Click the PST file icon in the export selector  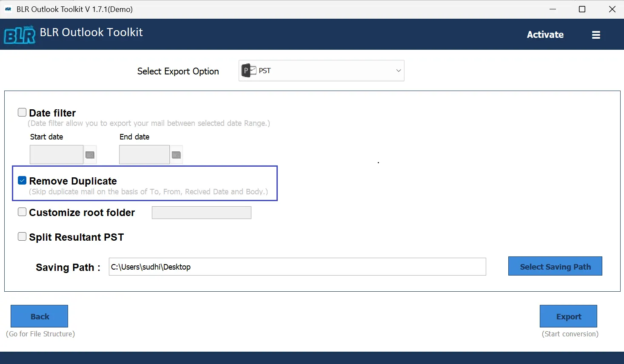pyautogui.click(x=248, y=70)
